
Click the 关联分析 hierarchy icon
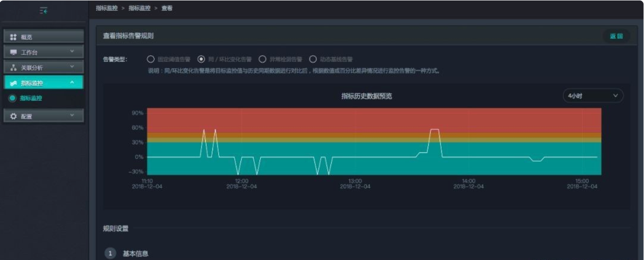pyautogui.click(x=13, y=68)
